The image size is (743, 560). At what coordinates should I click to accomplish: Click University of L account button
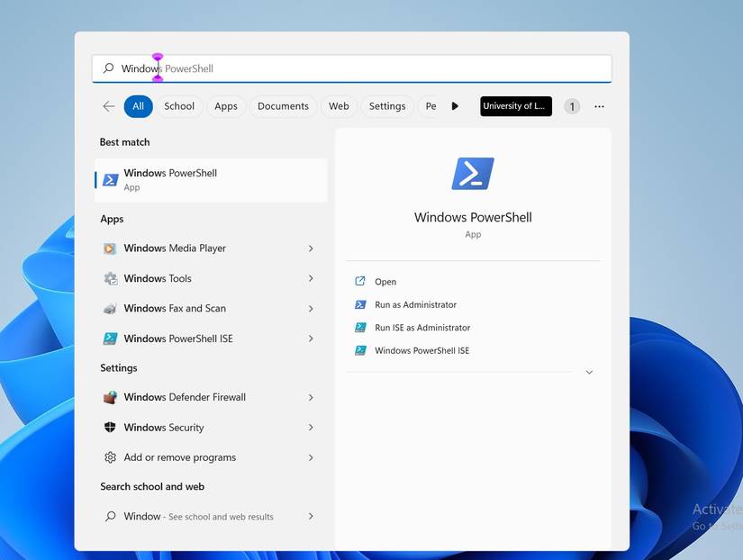514,105
